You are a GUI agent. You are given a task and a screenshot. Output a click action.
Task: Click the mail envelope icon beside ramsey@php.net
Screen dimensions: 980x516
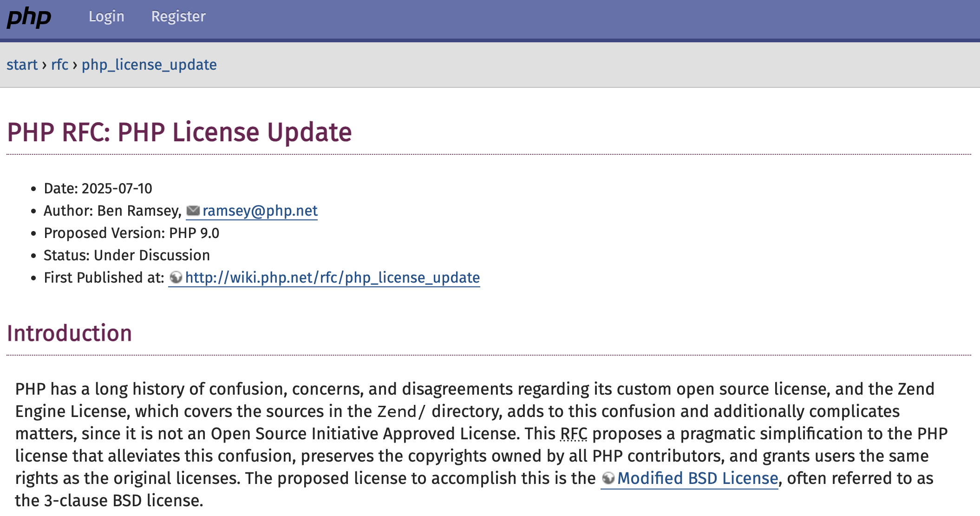coord(193,211)
